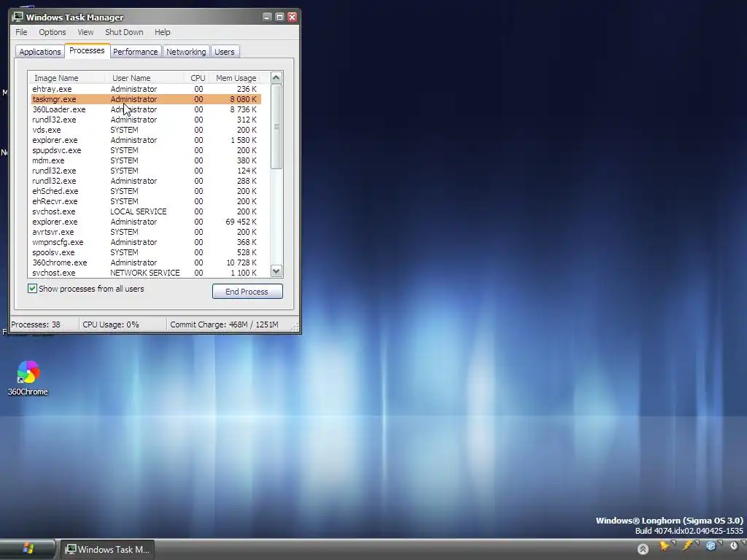The height and width of the screenshot is (560, 747).
Task: Click the clock tray icon
Action: [734, 547]
